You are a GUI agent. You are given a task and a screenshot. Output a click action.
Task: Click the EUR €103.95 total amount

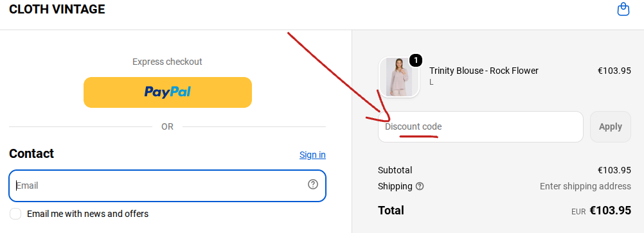[602, 211]
